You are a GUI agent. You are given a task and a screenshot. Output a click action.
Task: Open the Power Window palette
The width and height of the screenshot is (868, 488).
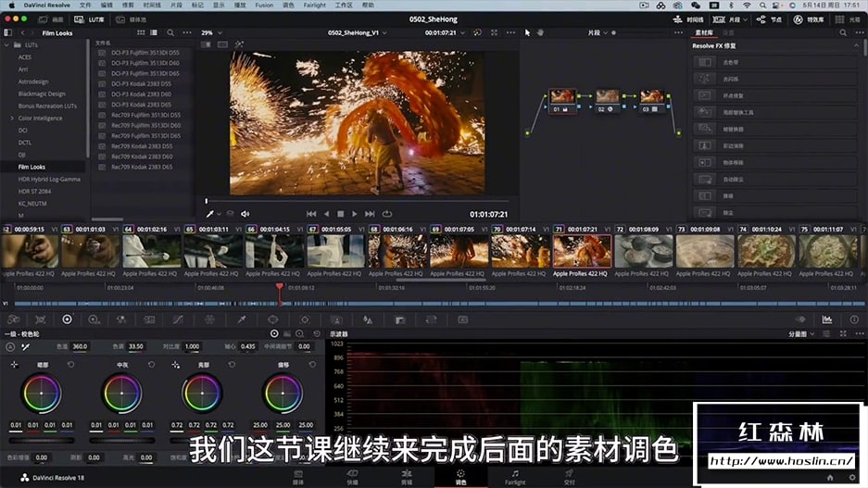click(273, 319)
